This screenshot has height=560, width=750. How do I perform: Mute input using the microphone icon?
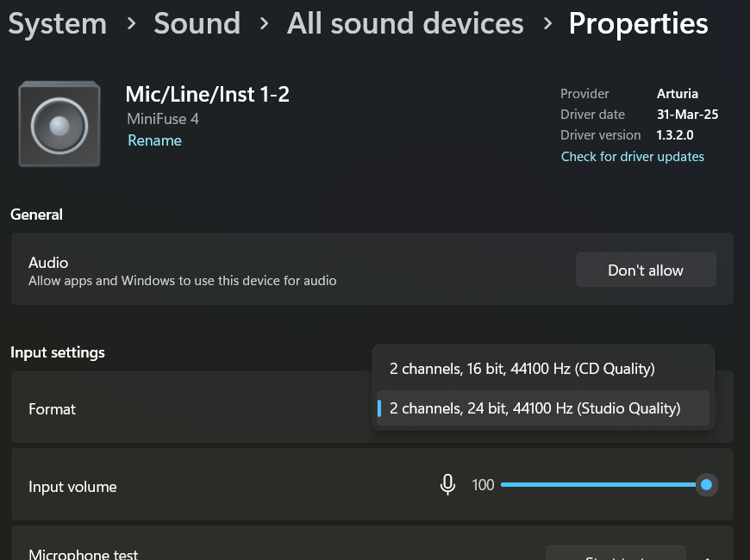(x=447, y=485)
